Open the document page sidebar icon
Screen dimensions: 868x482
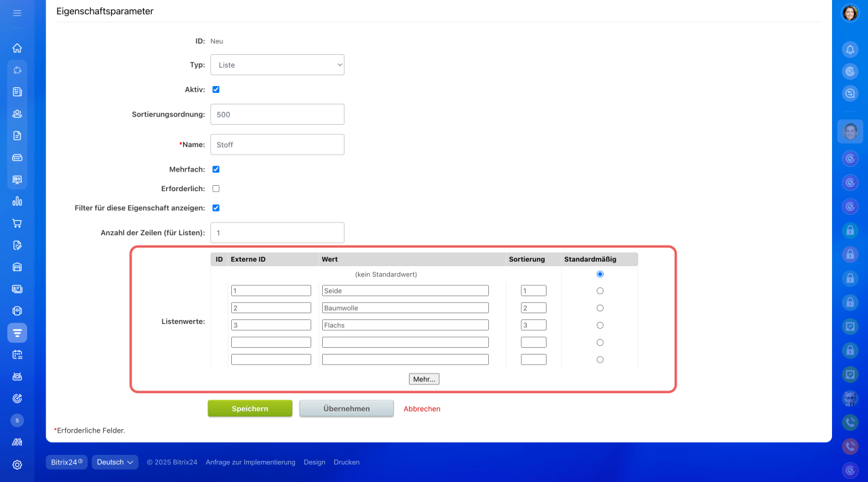click(17, 136)
